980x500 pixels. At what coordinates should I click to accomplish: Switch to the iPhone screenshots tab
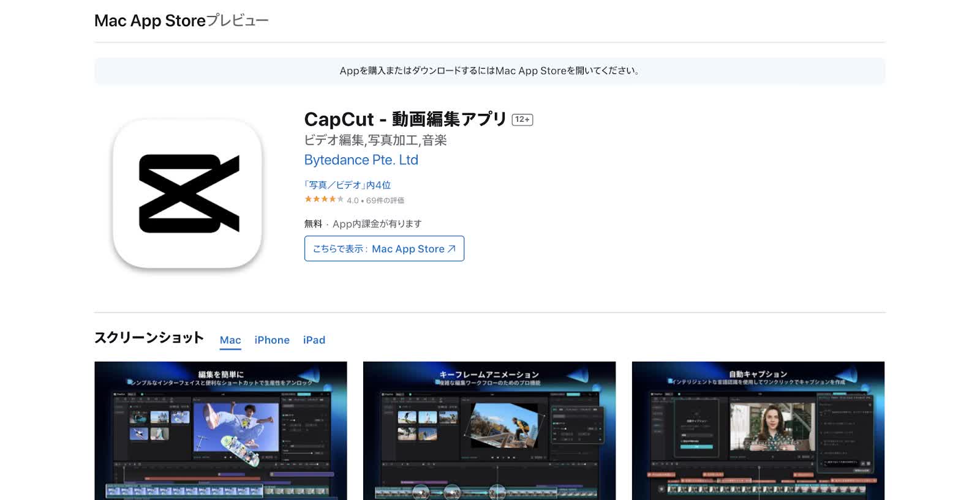pos(272,340)
